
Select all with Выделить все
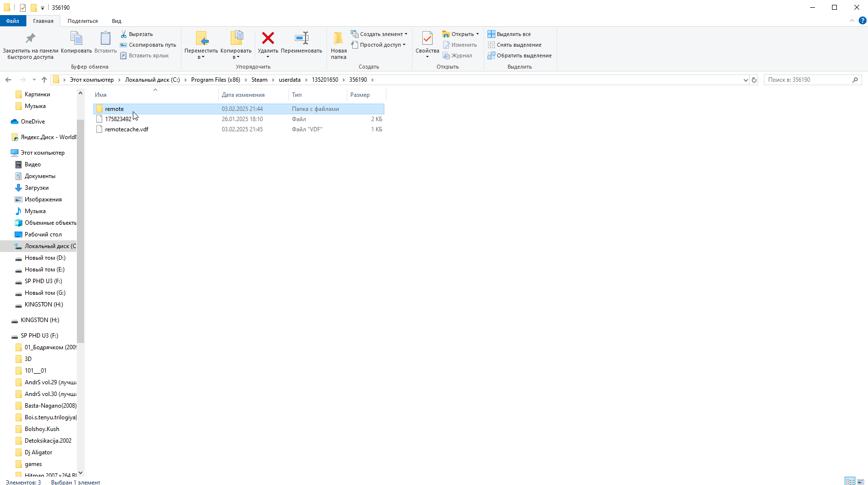tap(509, 34)
